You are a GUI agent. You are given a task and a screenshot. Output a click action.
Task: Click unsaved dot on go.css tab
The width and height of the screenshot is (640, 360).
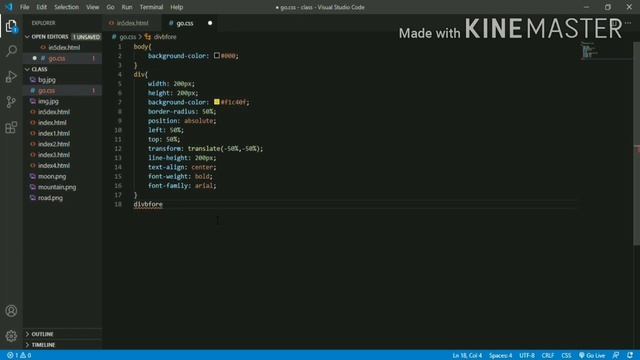click(210, 23)
